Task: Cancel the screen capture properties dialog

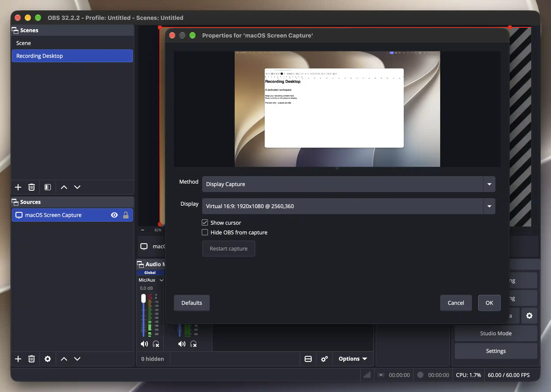Action: coord(456,303)
